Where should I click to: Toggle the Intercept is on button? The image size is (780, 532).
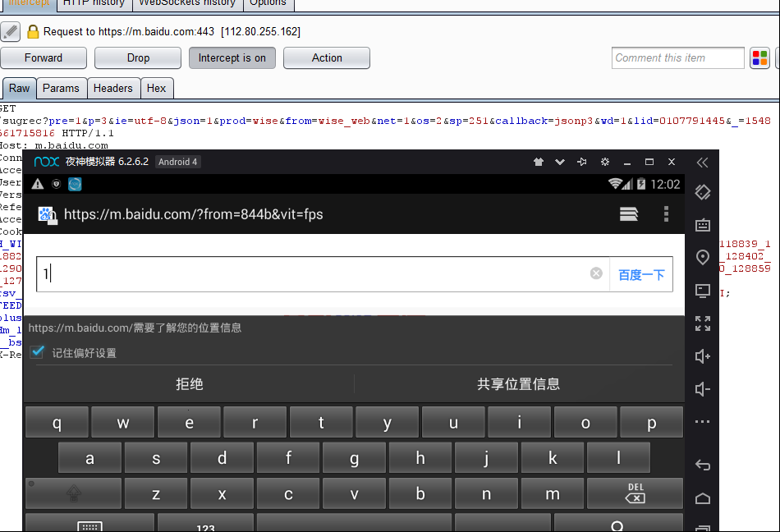tap(232, 57)
